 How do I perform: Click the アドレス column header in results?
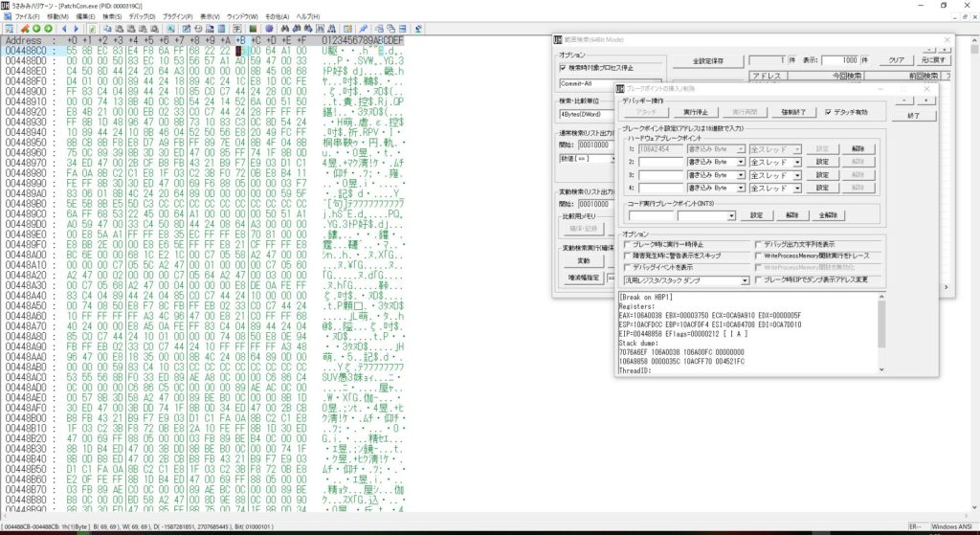click(768, 76)
